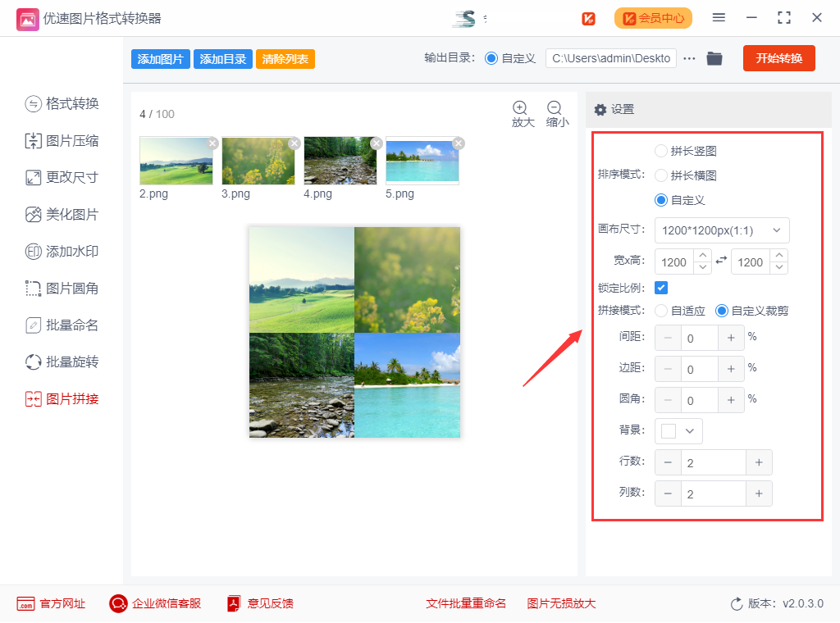Click the 5.png beach thumbnail

point(422,161)
